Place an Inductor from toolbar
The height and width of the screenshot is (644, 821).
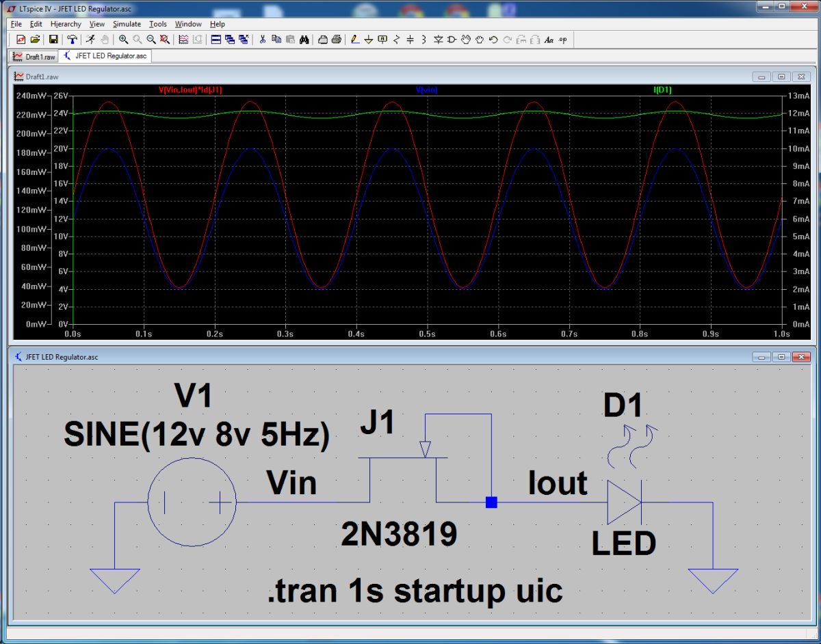424,40
